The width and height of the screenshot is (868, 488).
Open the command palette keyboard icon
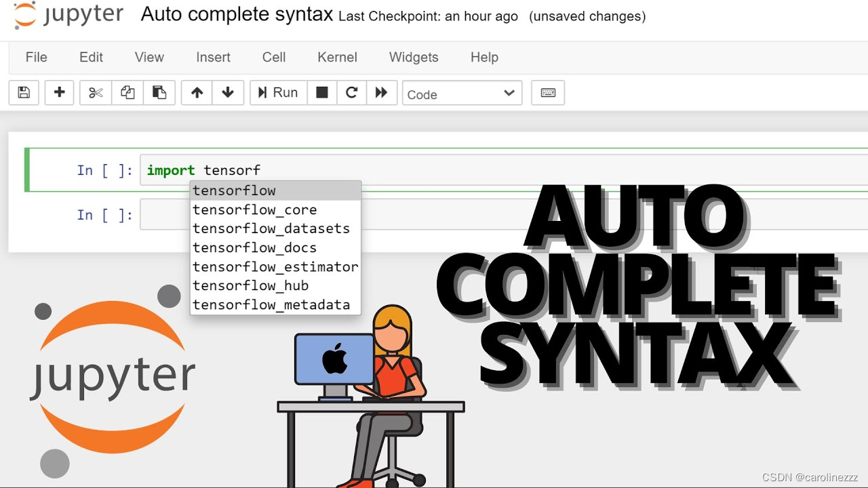(x=548, y=93)
